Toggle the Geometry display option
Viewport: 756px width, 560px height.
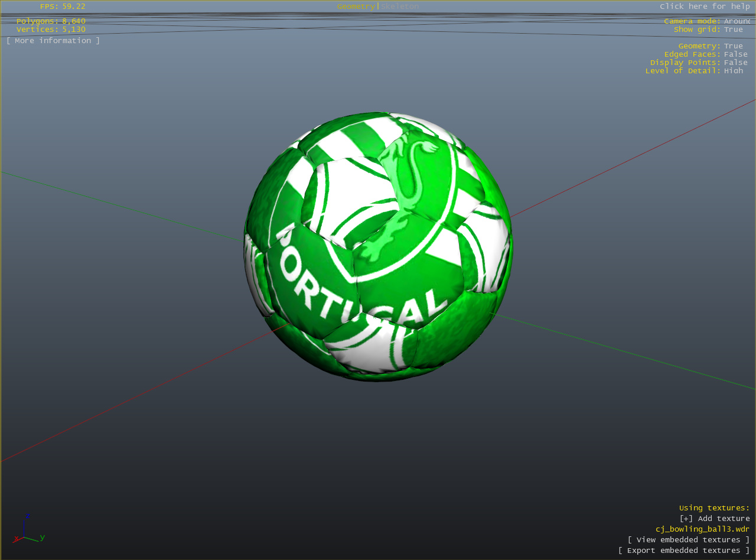click(x=711, y=46)
